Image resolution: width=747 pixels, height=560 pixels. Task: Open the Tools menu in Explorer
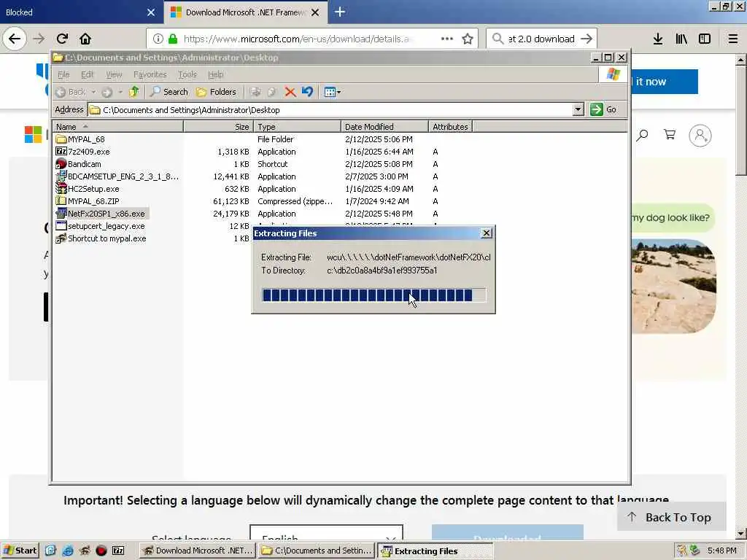tap(187, 74)
